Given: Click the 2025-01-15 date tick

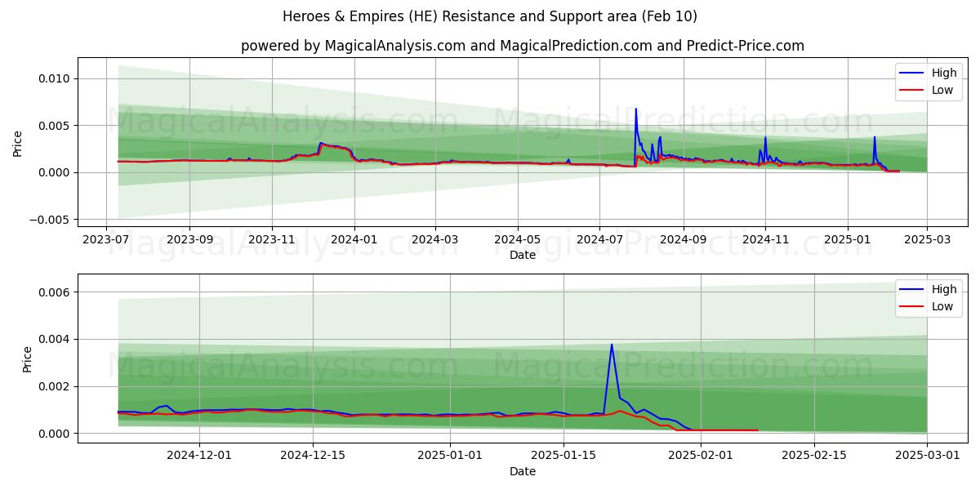Looking at the screenshot, I should coord(563,456).
